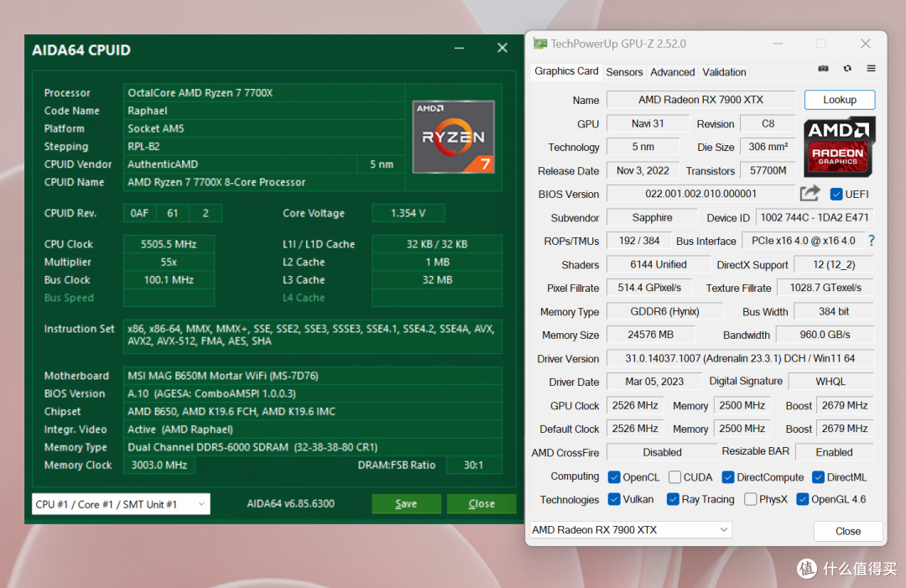Click the Device ID value 1002 744C
The height and width of the screenshot is (588, 906).
click(x=814, y=218)
